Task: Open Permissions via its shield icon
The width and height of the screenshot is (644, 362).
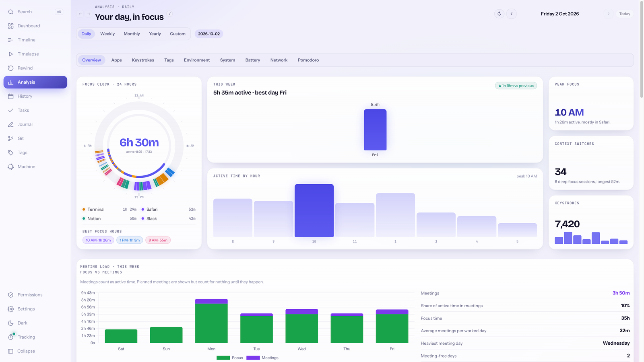Action: pyautogui.click(x=11, y=295)
